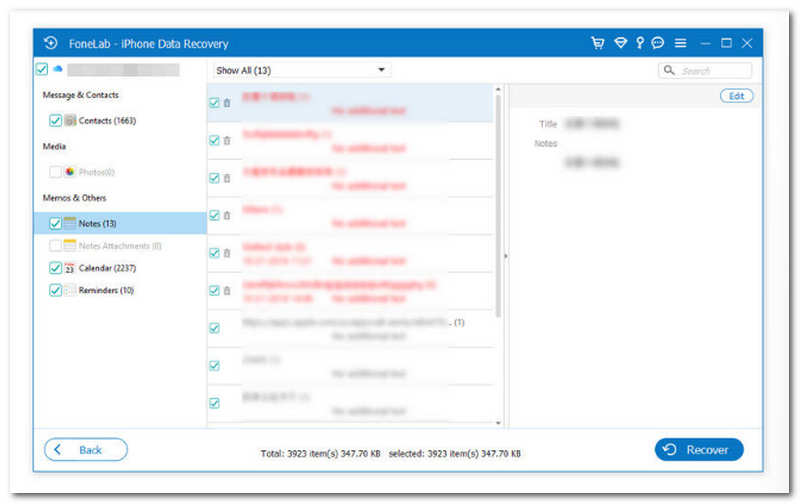Click trash icon on the fourth note row
The image size is (800, 504).
pyautogui.click(x=227, y=215)
